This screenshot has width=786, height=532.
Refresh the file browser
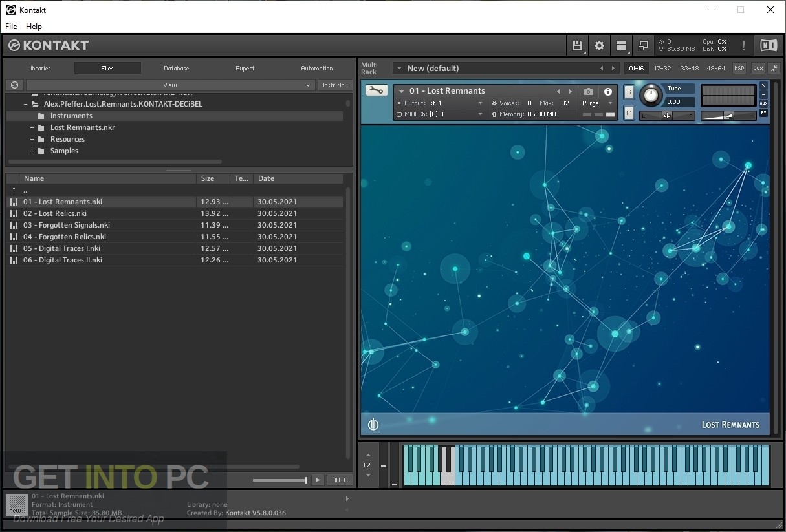coord(14,85)
